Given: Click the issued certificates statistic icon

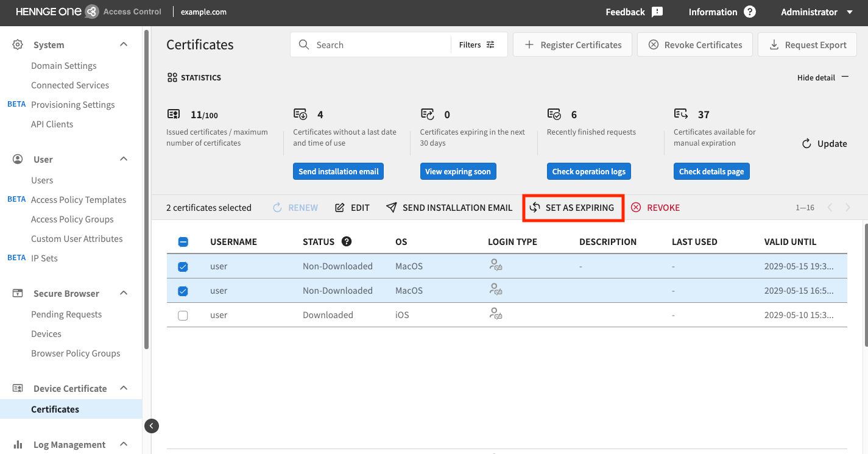Looking at the screenshot, I should tap(174, 114).
